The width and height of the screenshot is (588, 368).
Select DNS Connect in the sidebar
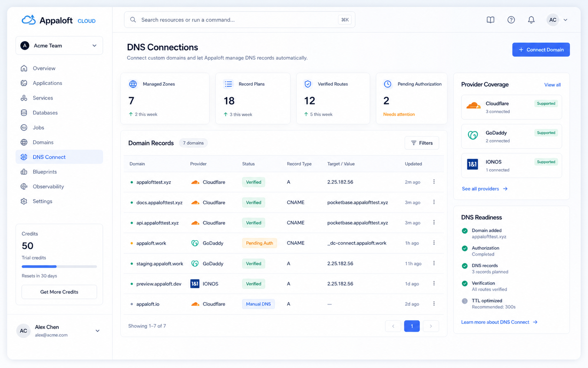59,157
